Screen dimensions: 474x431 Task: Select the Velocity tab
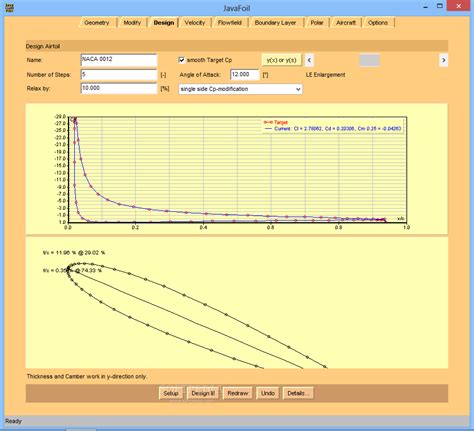(x=195, y=23)
